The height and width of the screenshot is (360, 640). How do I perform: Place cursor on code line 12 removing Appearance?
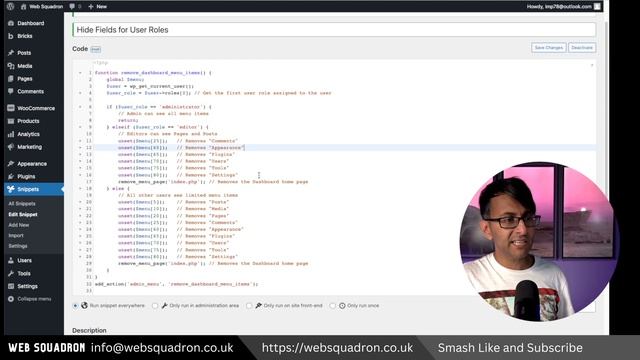click(x=345, y=147)
